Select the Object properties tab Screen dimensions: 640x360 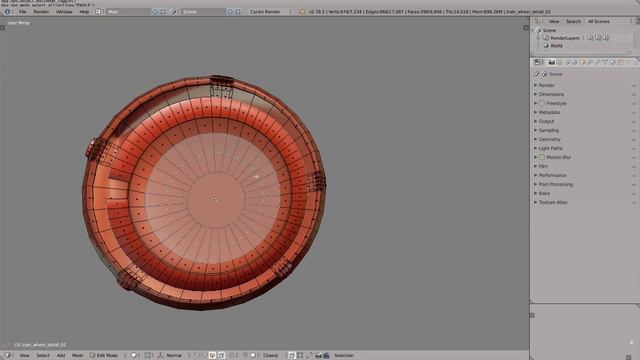coord(582,62)
